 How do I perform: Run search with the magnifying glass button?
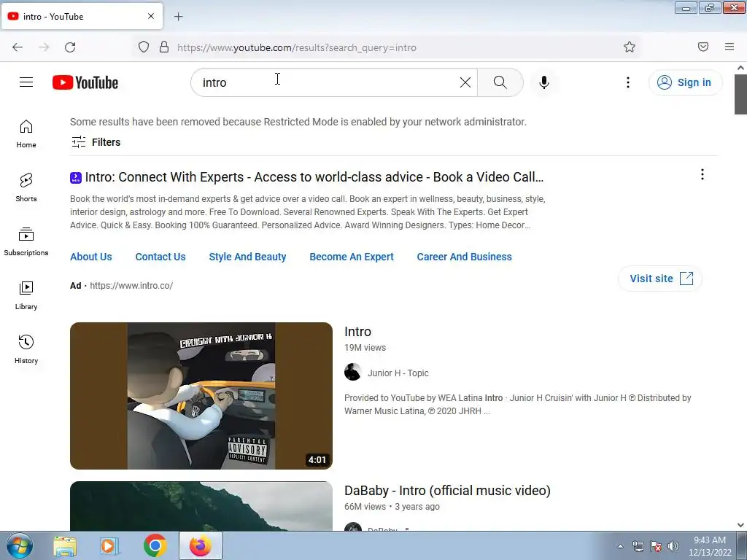[x=500, y=82]
